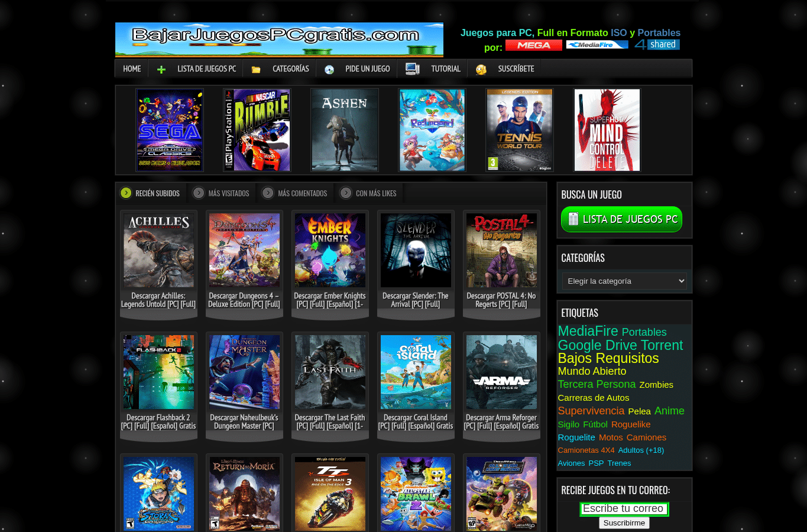Click the arrow icon on Más Visitados

click(x=199, y=193)
